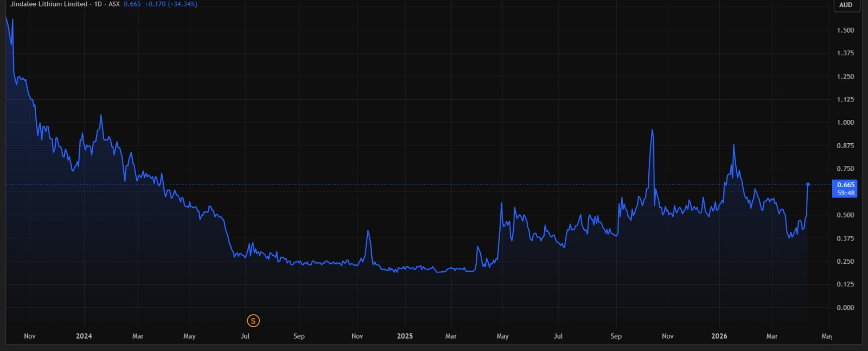Image resolution: width=868 pixels, height=351 pixels.
Task: Click the orange S split marker icon
Action: [253, 321]
